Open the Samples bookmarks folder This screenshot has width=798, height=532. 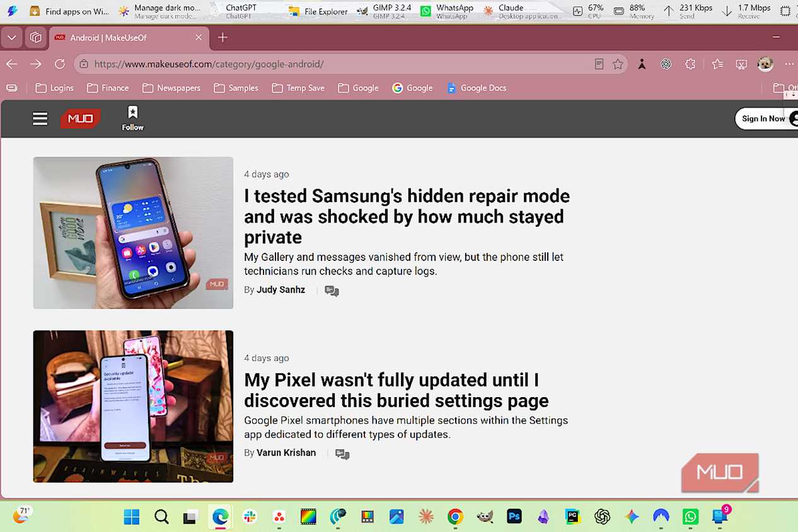[236, 88]
